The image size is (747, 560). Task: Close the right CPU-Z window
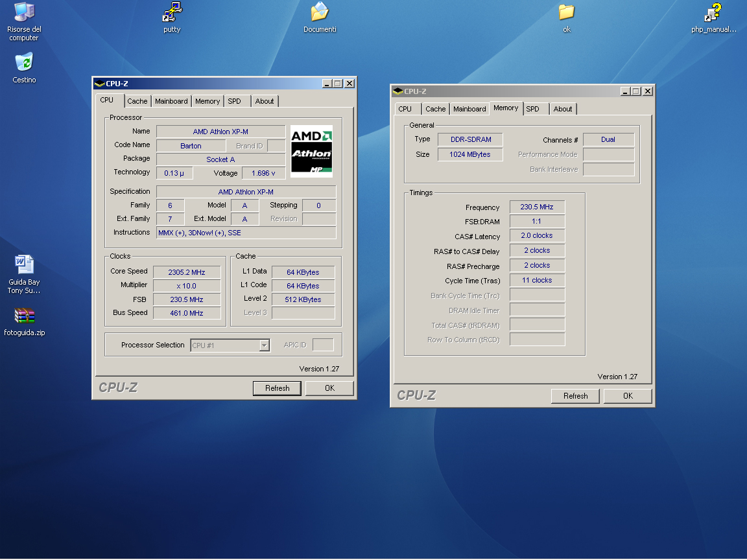[647, 91]
